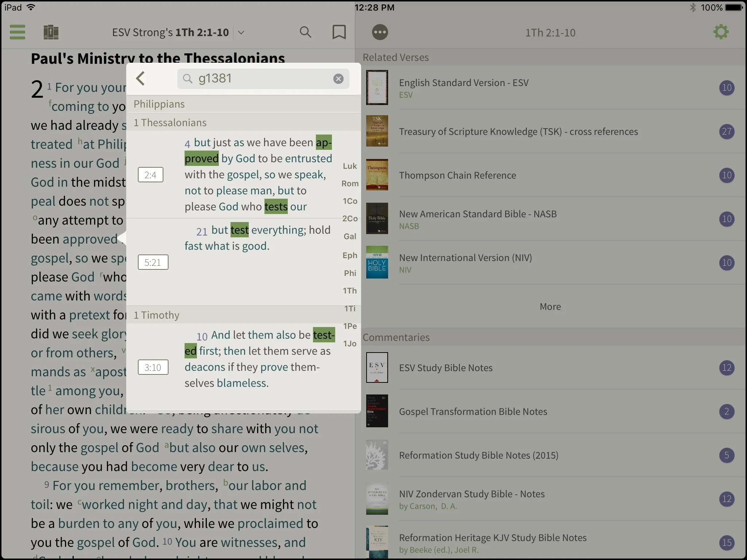Open the 2:4 verse reference button
Image resolution: width=747 pixels, height=560 pixels.
tap(150, 175)
